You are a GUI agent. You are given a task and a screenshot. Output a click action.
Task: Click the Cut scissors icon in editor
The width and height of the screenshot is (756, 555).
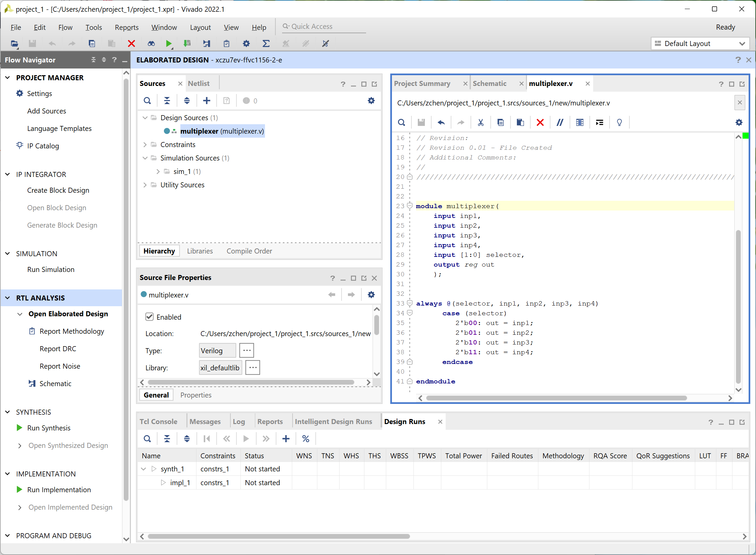[481, 123]
